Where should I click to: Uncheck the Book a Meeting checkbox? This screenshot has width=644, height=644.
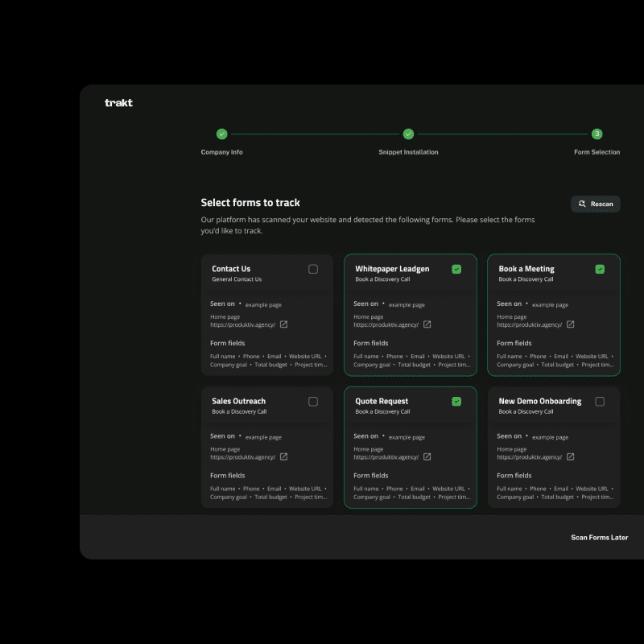click(x=600, y=269)
